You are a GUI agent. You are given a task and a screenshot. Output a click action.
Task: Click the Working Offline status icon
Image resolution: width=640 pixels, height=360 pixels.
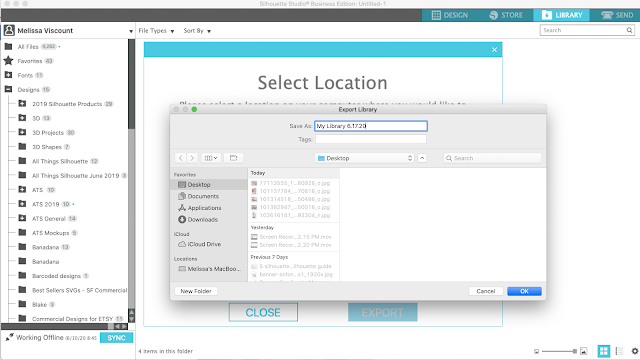pos(9,337)
